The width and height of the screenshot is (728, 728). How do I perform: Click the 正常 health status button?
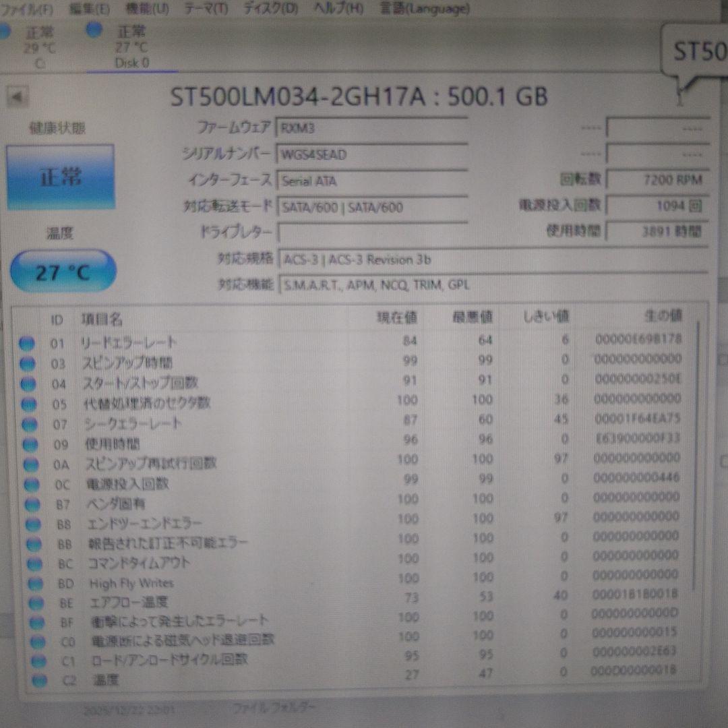[x=62, y=177]
